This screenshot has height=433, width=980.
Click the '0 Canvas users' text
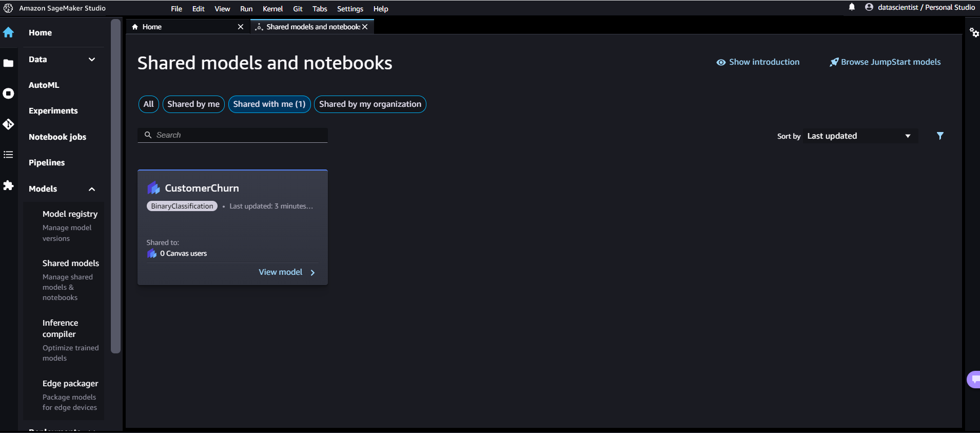coord(183,254)
